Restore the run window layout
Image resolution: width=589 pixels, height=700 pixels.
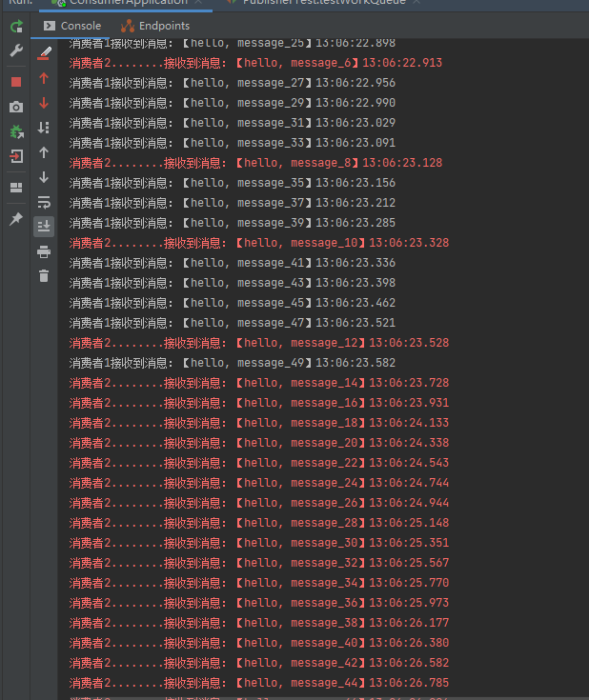tap(16, 188)
